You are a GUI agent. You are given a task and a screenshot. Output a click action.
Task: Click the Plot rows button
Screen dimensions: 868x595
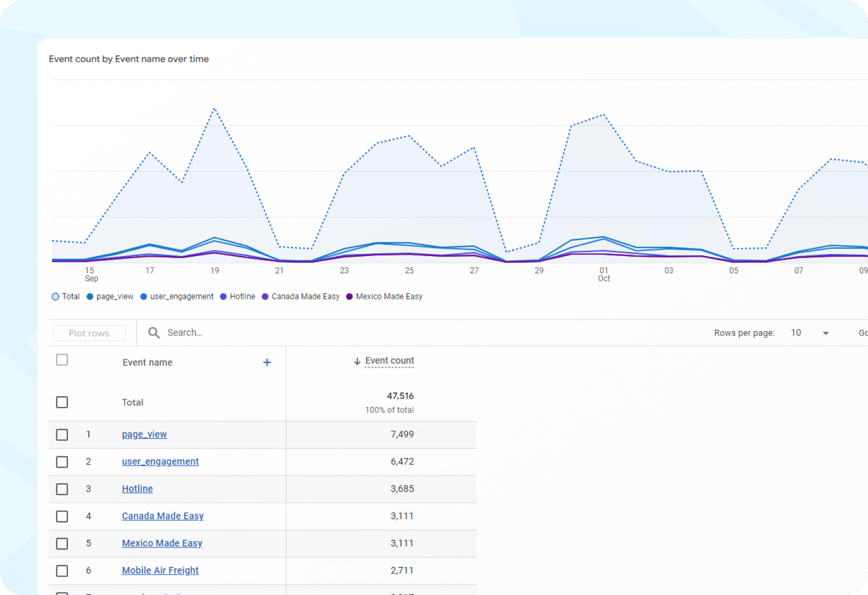tap(89, 333)
